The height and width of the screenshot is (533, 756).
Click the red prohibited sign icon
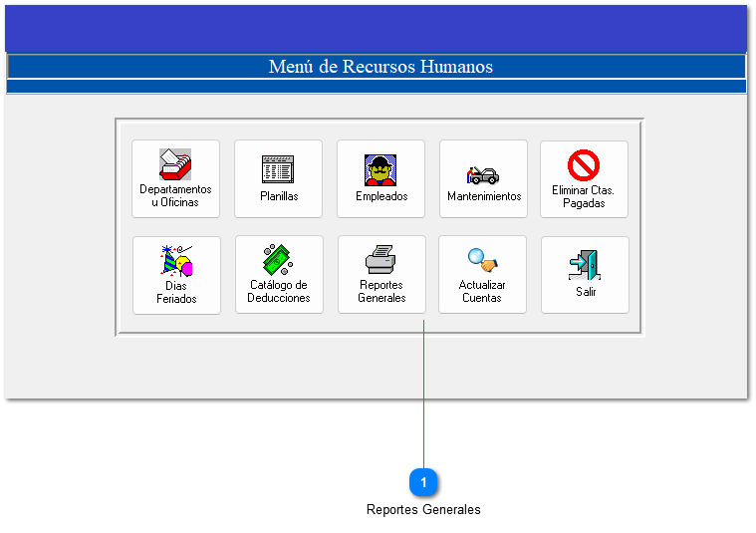point(583,164)
